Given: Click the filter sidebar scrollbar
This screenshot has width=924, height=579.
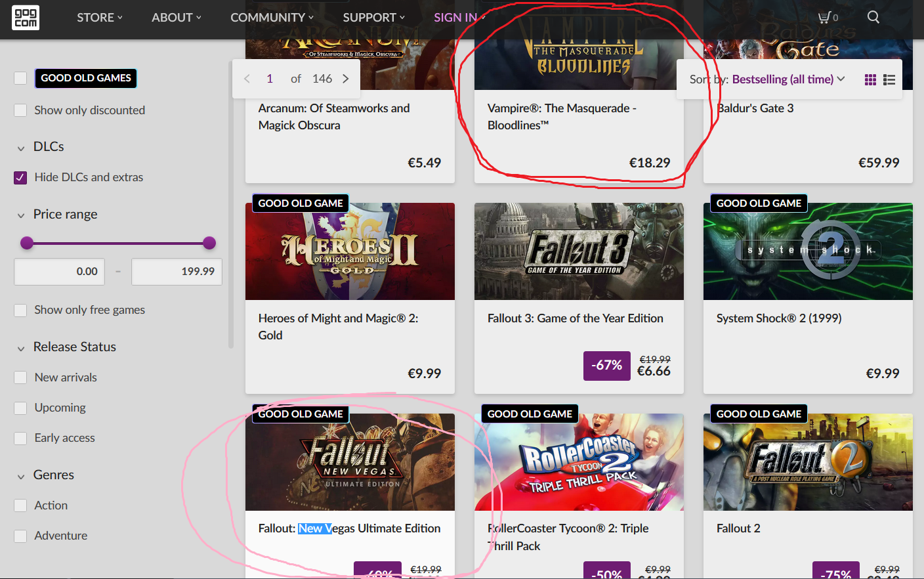Looking at the screenshot, I should 231,204.
